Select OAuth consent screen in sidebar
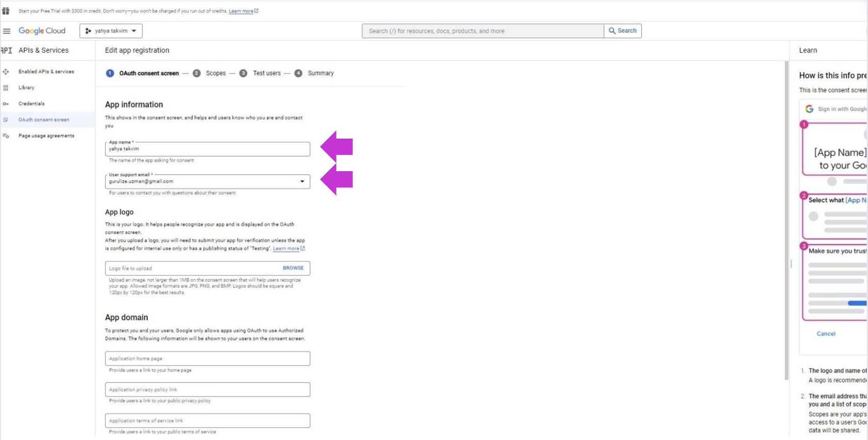The height and width of the screenshot is (440, 868). point(44,120)
